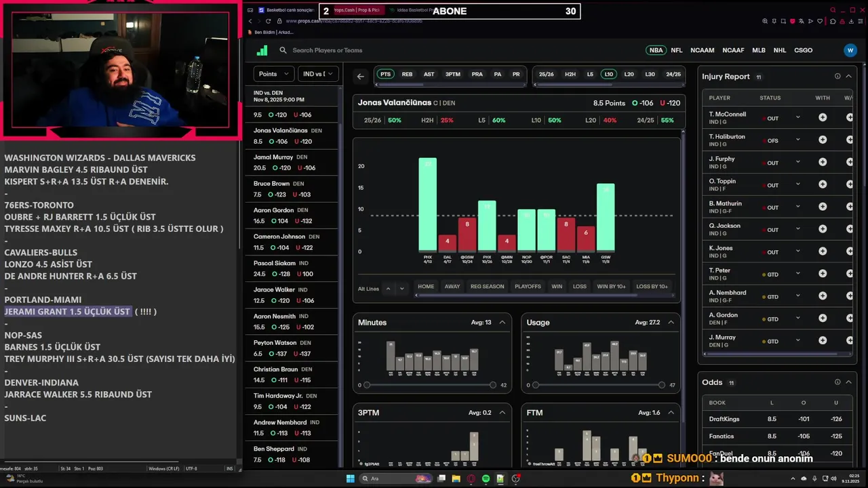
Task: Open T. McConnell status dropdown
Action: point(797,117)
